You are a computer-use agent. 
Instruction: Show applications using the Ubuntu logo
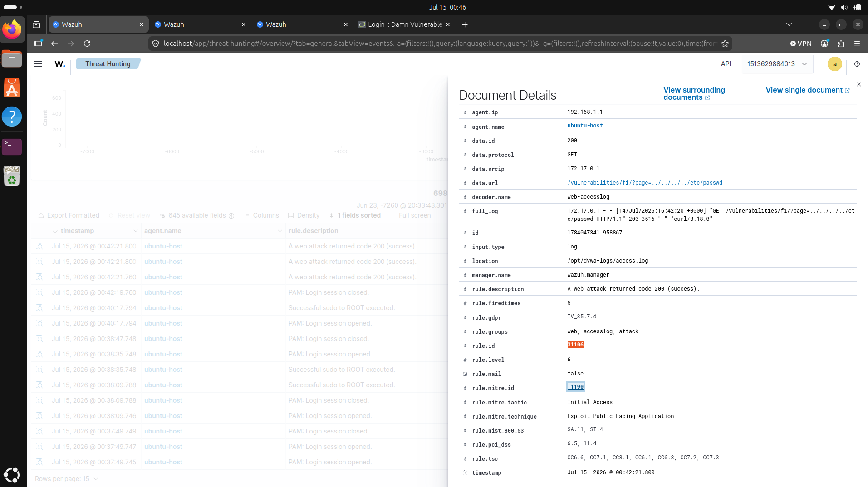pos(12,475)
